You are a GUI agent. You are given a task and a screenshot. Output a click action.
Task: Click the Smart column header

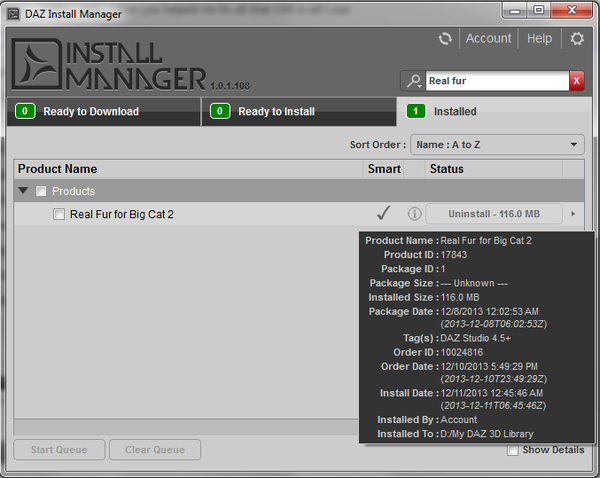(384, 169)
